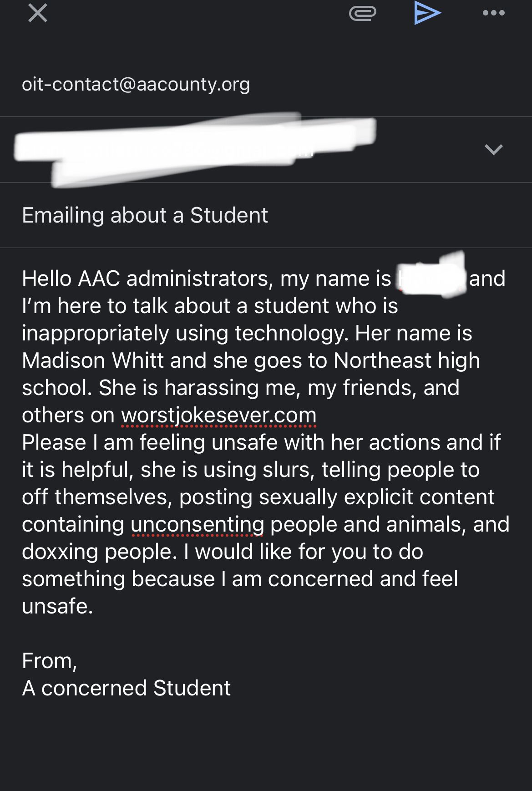Edit the subject "Emailing about a Student"
This screenshot has height=791, width=532.
(x=145, y=215)
